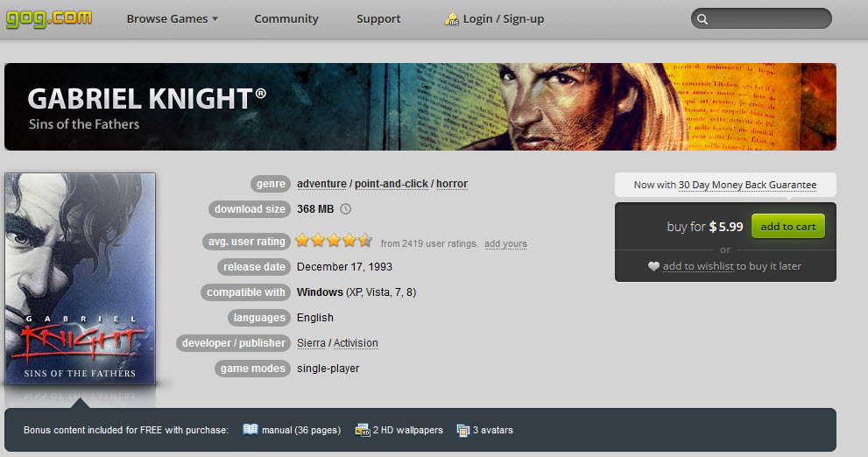Screen dimensions: 868x457
Task: Click the add to wishlist link
Action: click(698, 266)
